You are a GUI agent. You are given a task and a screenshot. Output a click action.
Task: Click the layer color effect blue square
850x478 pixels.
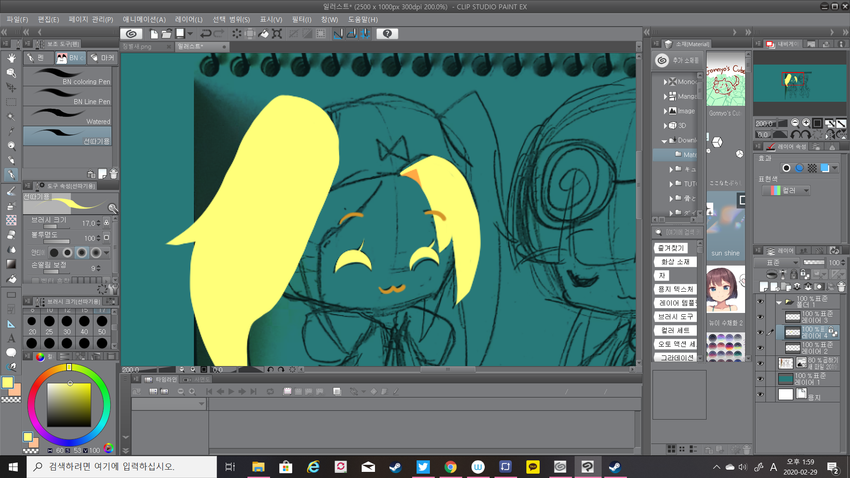(825, 168)
